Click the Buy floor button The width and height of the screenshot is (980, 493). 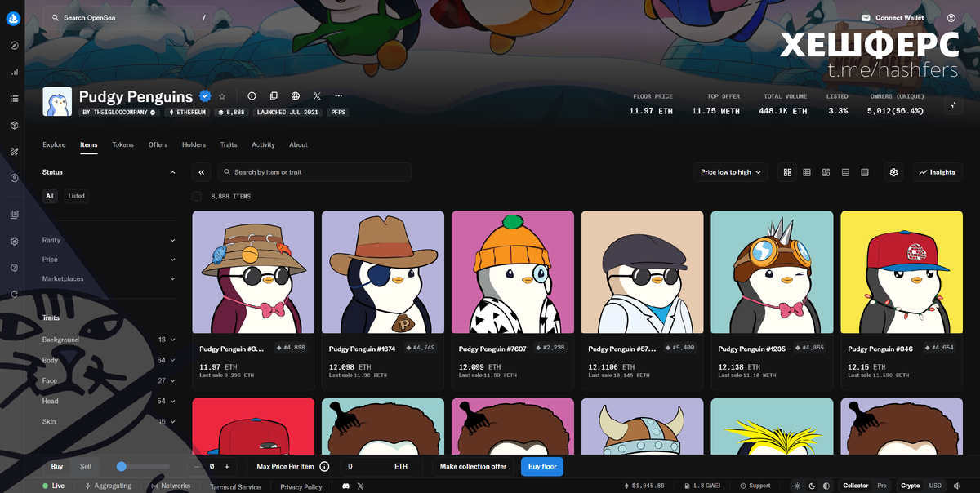[542, 466]
